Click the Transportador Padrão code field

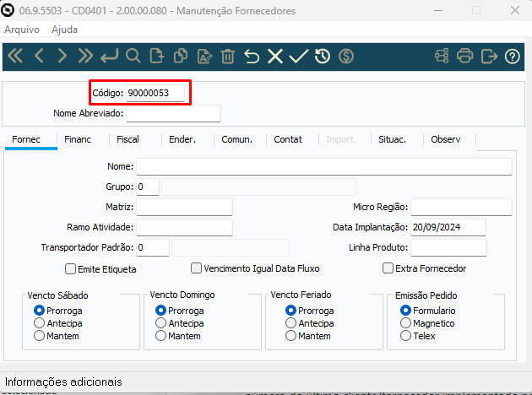click(153, 247)
